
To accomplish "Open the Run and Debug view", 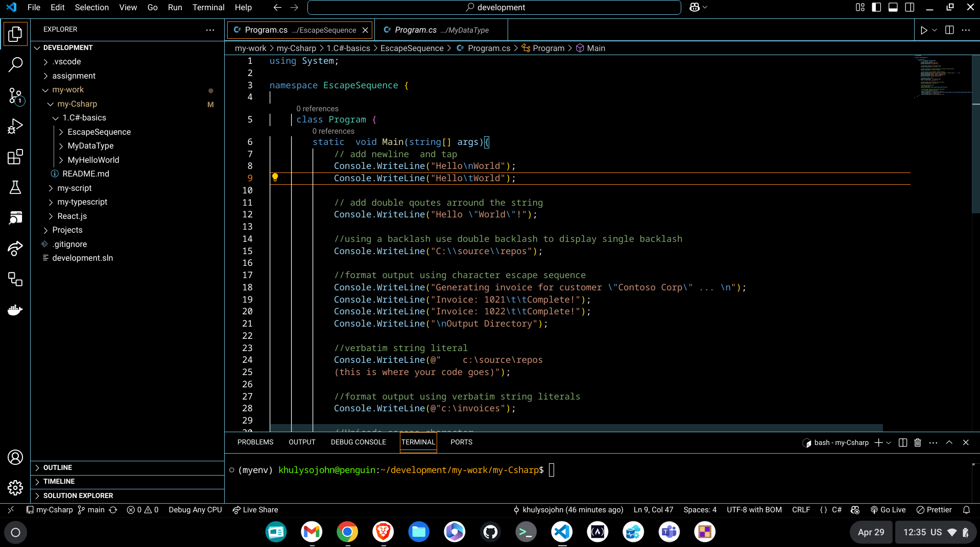I will click(15, 126).
